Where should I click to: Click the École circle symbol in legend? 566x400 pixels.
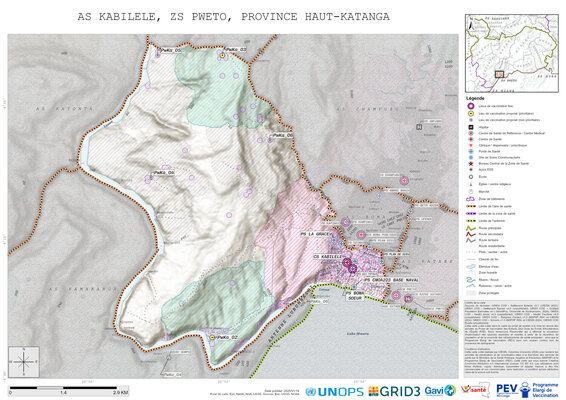(x=471, y=177)
